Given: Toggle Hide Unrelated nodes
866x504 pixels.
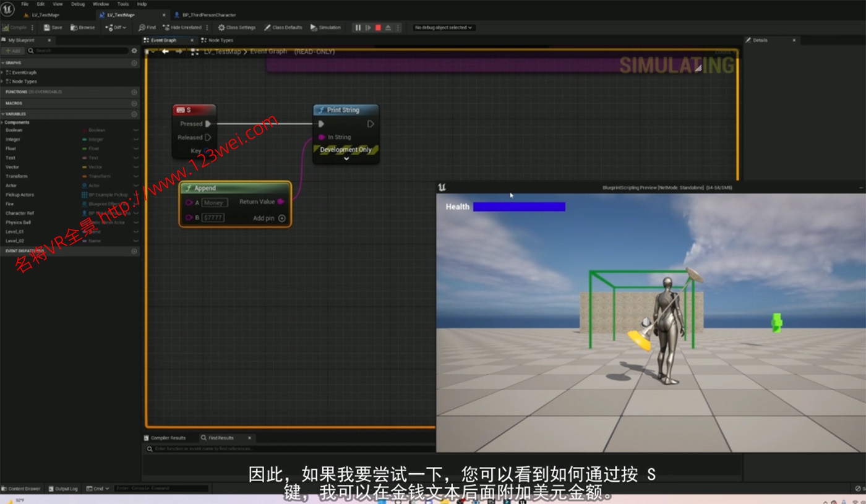Looking at the screenshot, I should (182, 27).
